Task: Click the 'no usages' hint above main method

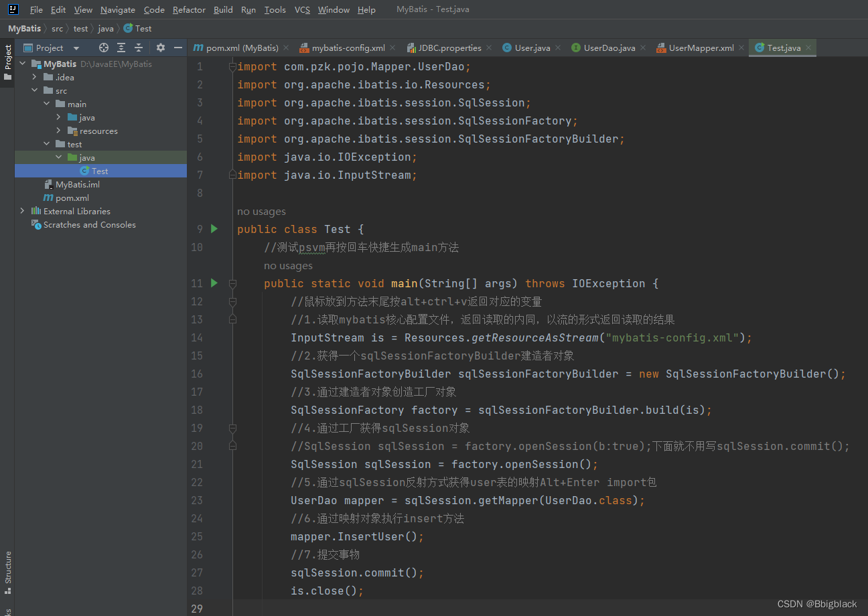Action: 288,265
